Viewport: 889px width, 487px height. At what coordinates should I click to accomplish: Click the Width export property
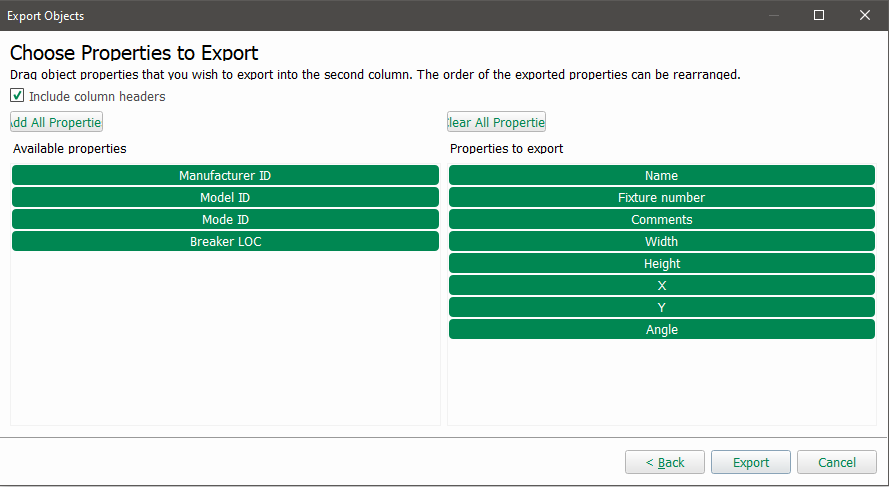click(661, 241)
